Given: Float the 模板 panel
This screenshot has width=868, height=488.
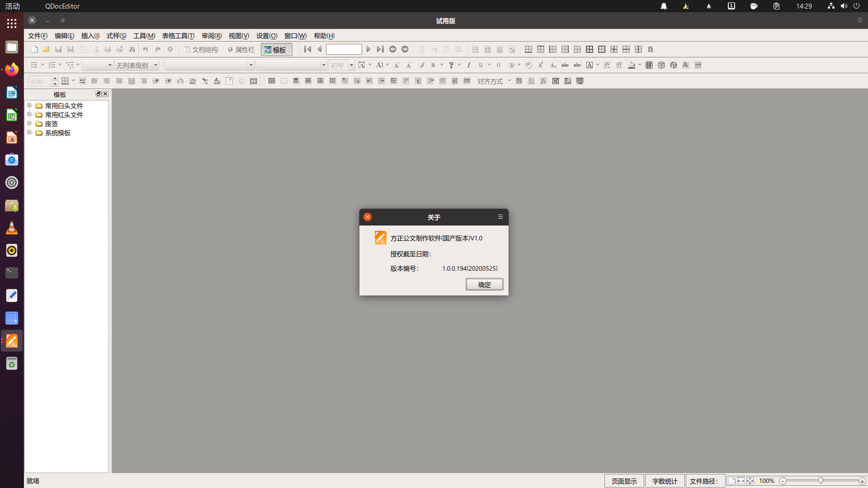Looking at the screenshot, I should click(x=99, y=94).
